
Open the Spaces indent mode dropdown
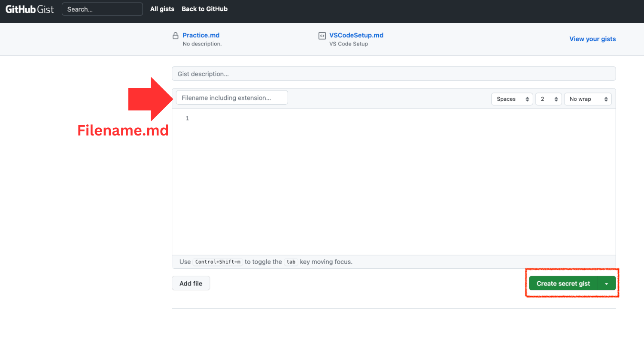pyautogui.click(x=509, y=99)
